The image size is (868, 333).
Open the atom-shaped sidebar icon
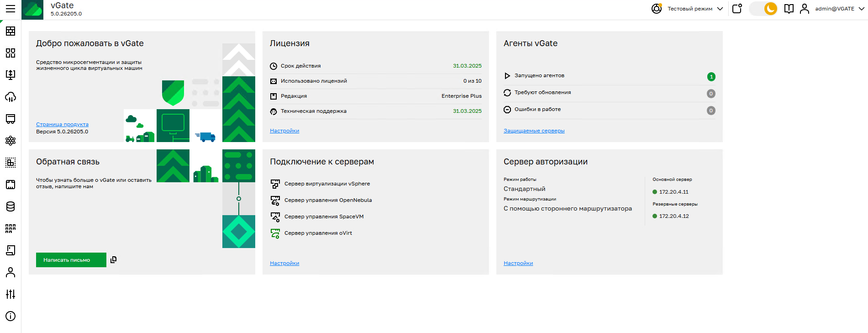click(x=11, y=141)
